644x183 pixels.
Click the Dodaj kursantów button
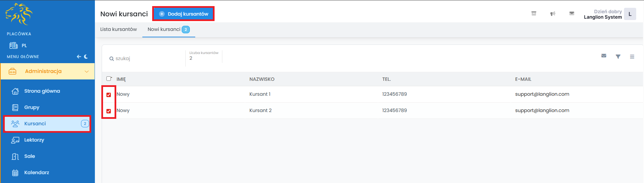(183, 14)
